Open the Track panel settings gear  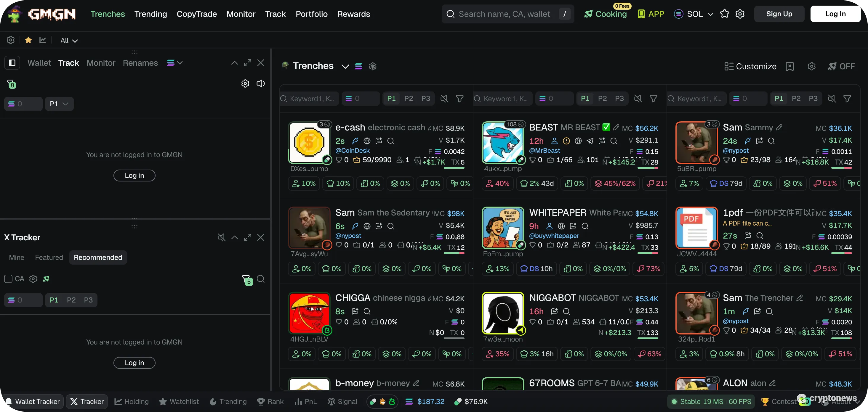(245, 83)
